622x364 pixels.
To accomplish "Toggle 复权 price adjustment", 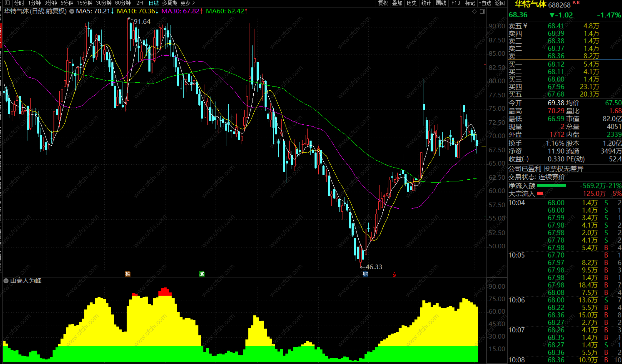I will 383,3.
